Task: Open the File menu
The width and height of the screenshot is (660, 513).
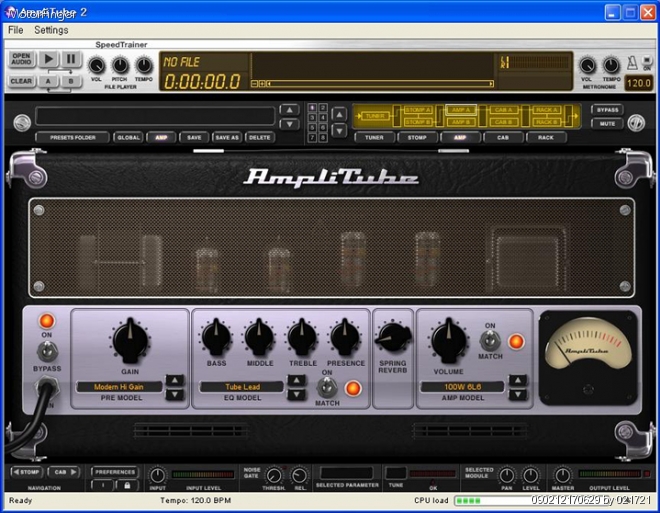Action: coord(15,30)
